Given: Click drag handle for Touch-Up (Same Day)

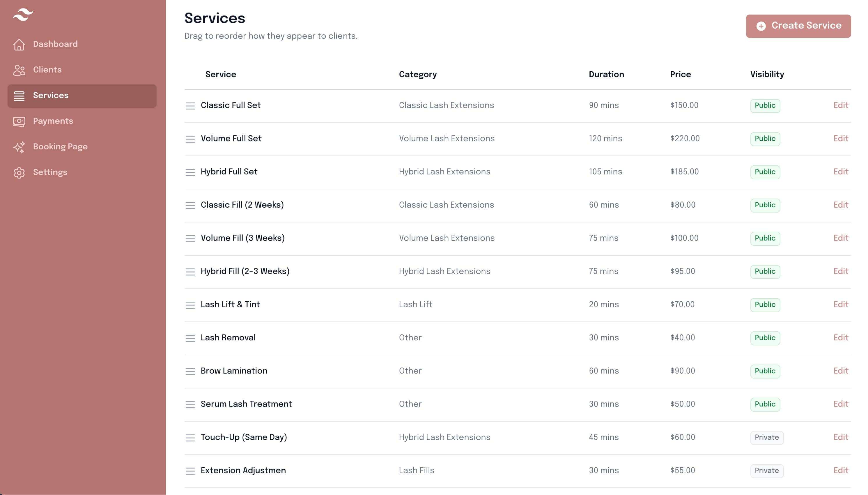Looking at the screenshot, I should 190,438.
